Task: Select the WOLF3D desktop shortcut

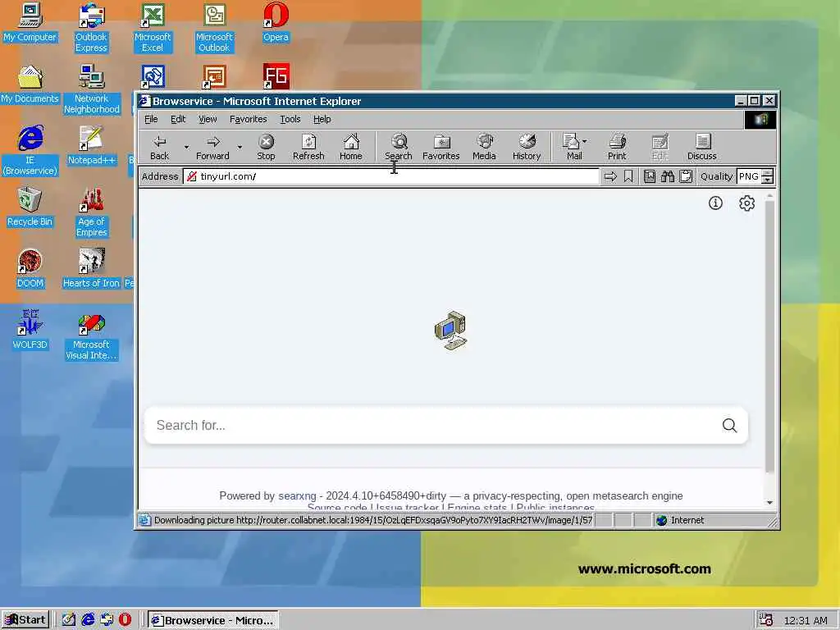Action: (x=30, y=330)
